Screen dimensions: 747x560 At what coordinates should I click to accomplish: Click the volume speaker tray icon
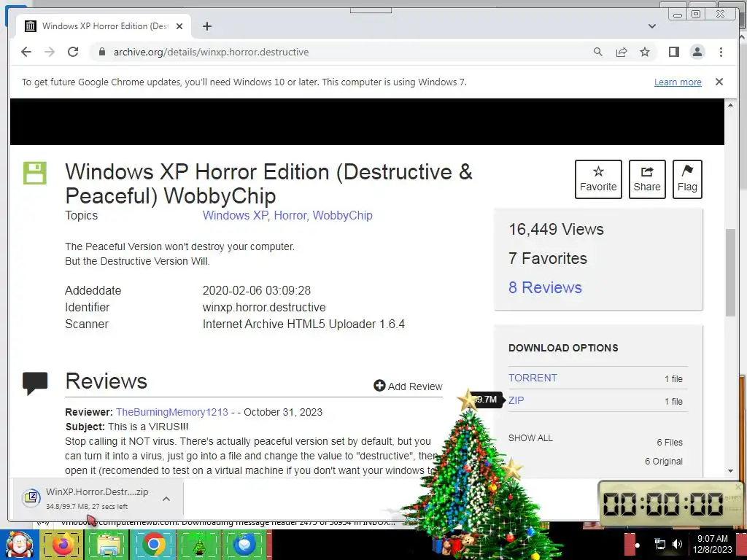tap(678, 544)
